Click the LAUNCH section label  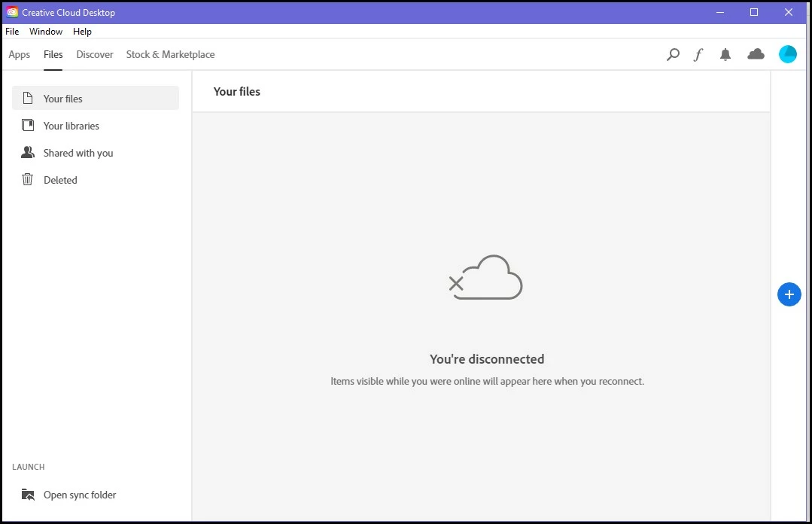tap(29, 467)
